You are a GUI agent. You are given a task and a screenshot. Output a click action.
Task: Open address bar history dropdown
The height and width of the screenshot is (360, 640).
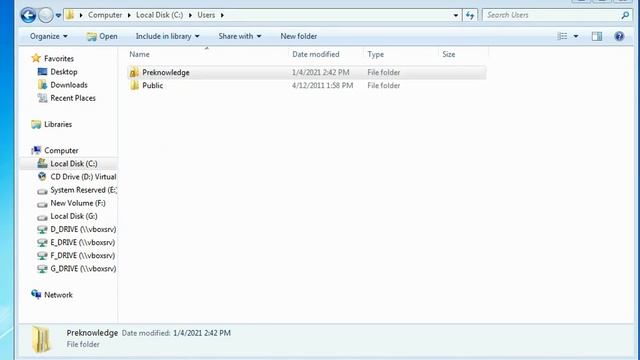click(x=456, y=16)
